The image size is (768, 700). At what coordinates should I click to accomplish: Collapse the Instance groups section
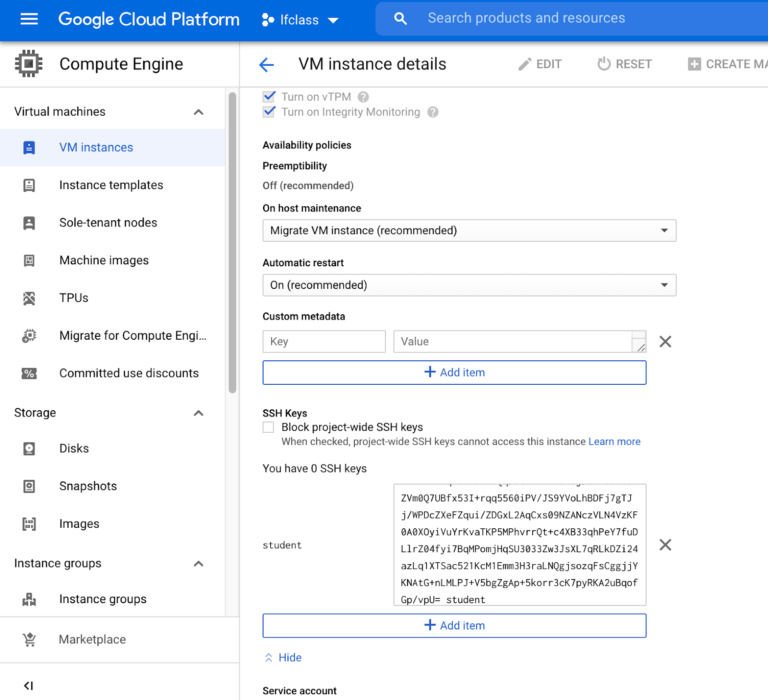(199, 564)
